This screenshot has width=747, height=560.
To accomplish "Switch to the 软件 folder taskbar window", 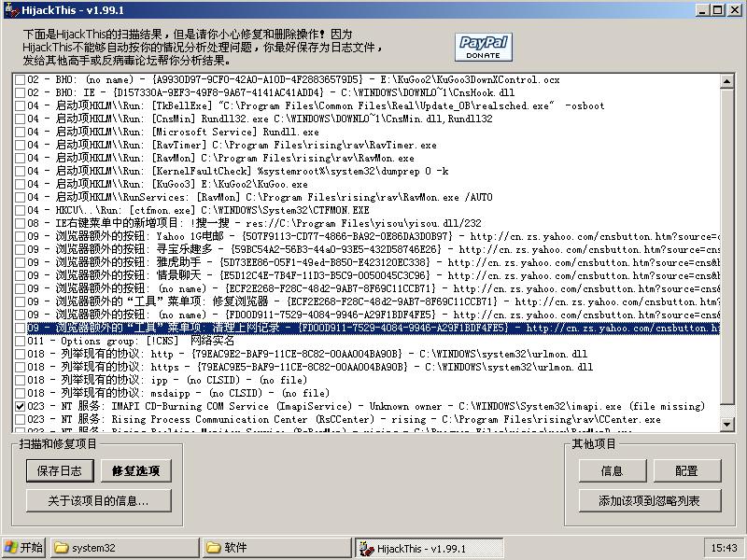I will pos(276,548).
